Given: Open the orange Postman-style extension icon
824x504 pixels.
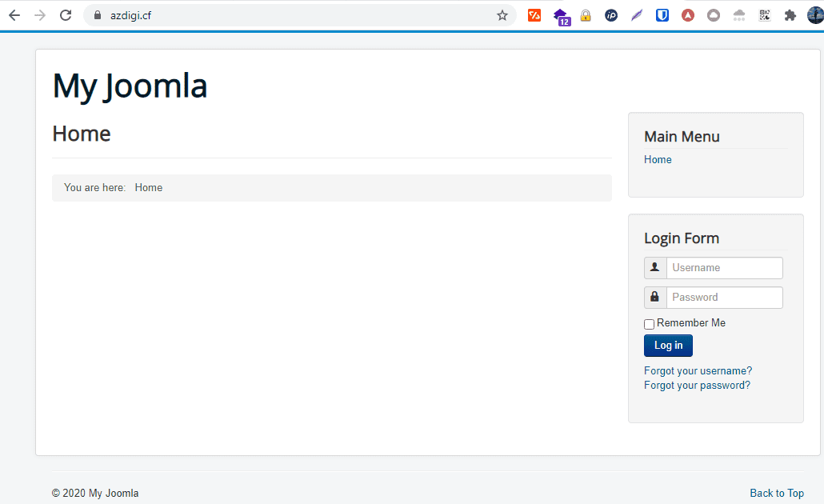Looking at the screenshot, I should tap(534, 15).
